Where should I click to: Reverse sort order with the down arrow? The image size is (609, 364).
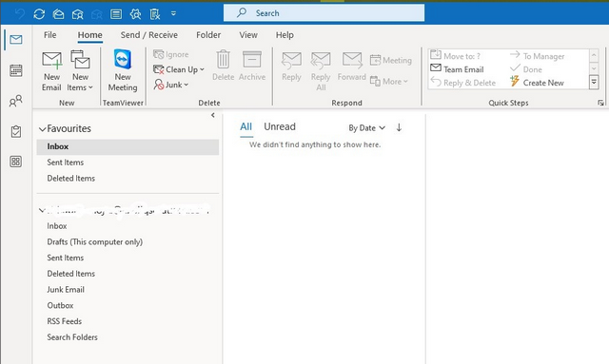coord(399,127)
